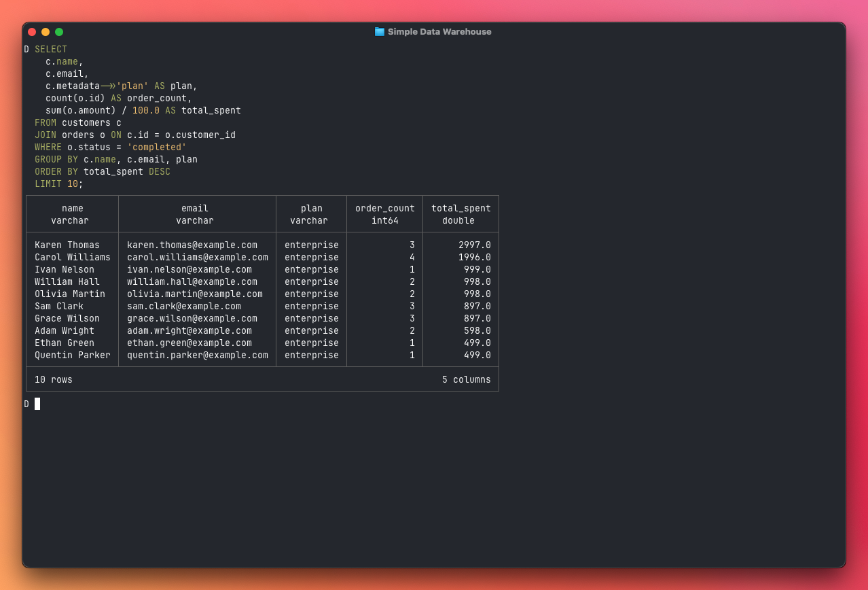Screen dimensions: 868x590
Task: Click sam.clark@example.com email
Action: tap(184, 307)
